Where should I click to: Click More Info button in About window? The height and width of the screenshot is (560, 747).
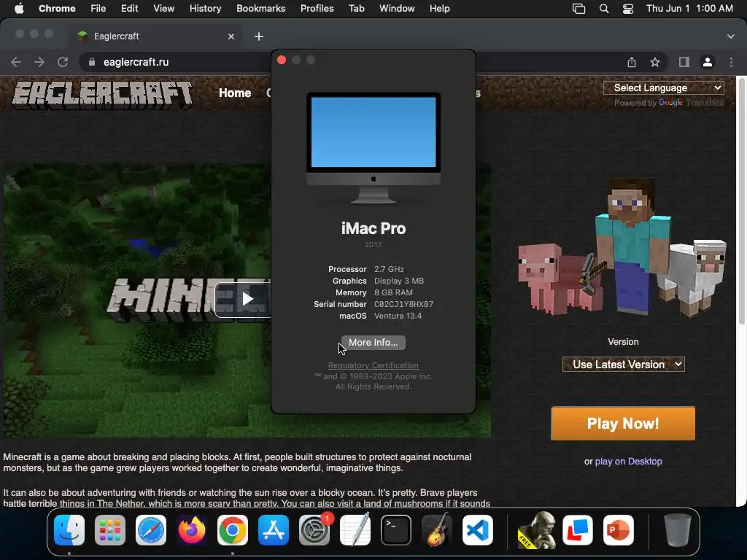[x=373, y=343]
